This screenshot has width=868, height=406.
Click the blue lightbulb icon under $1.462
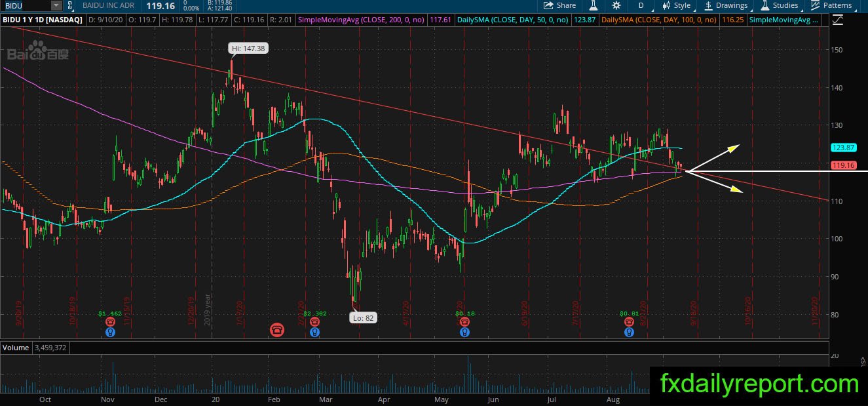click(111, 333)
